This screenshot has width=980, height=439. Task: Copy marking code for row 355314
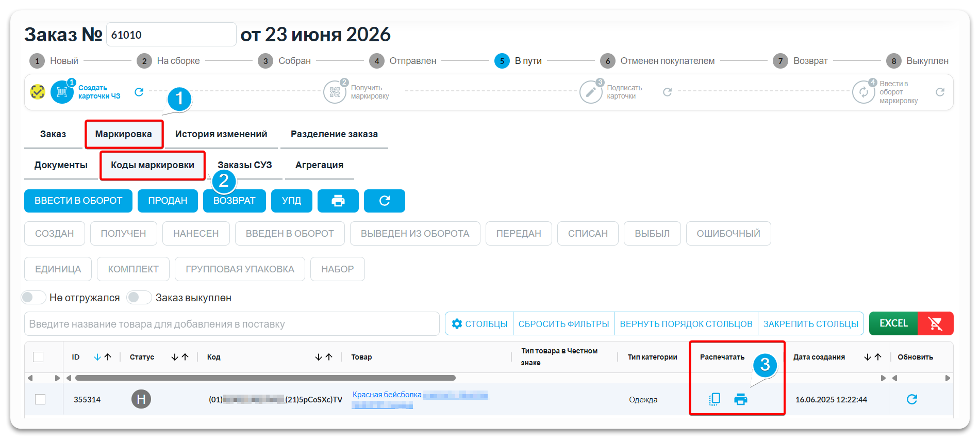(715, 399)
